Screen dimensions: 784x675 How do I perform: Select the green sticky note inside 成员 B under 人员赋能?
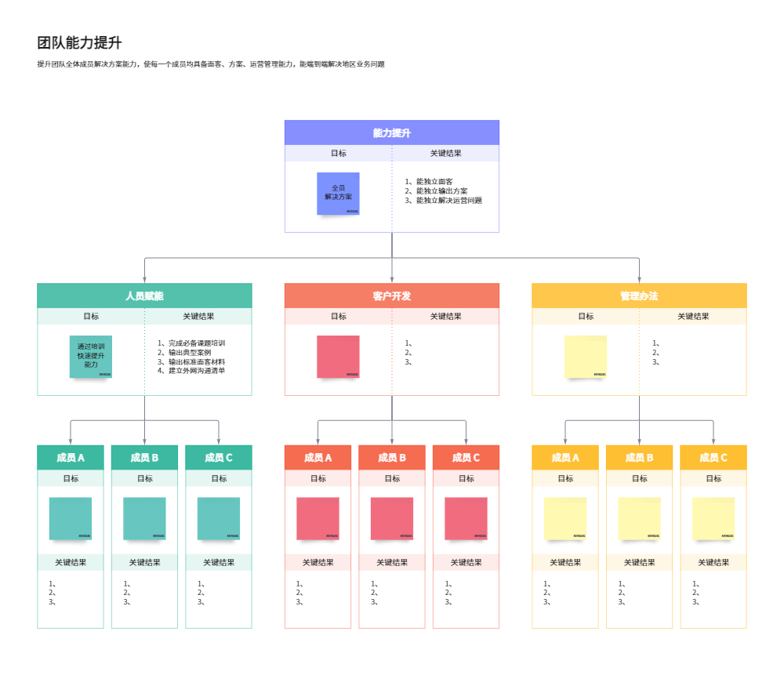pos(144,518)
